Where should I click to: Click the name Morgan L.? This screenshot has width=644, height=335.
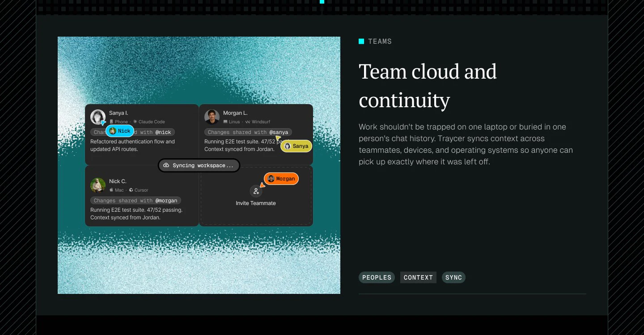click(x=235, y=113)
